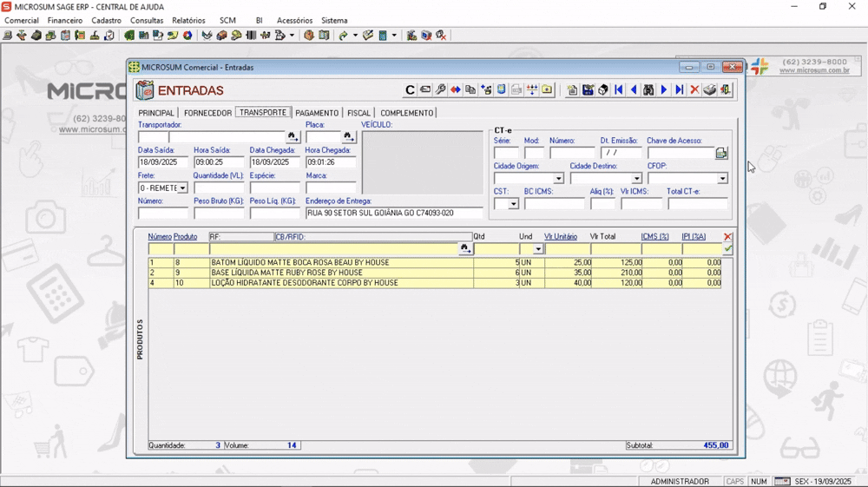The width and height of the screenshot is (868, 487).
Task: Open the Acessórios menu
Action: click(x=294, y=21)
